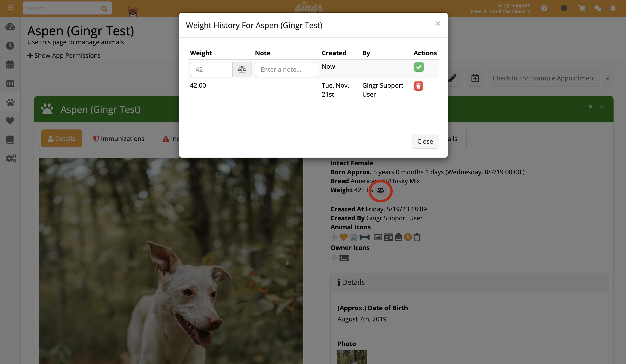626x364 pixels.
Task: Delete the 42.00 weight entry via the red trash
Action: 419,86
